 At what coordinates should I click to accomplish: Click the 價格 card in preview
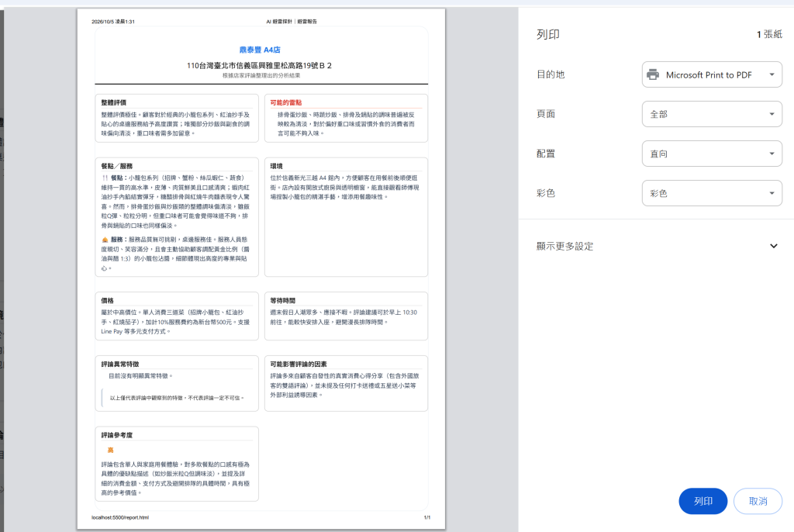[x=177, y=316]
